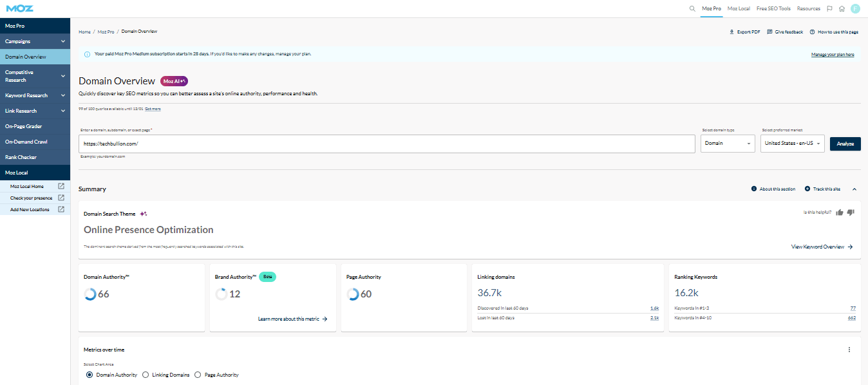Screen dimensions: 868x385
Task: Select the Domain Authority radio button
Action: pos(90,375)
